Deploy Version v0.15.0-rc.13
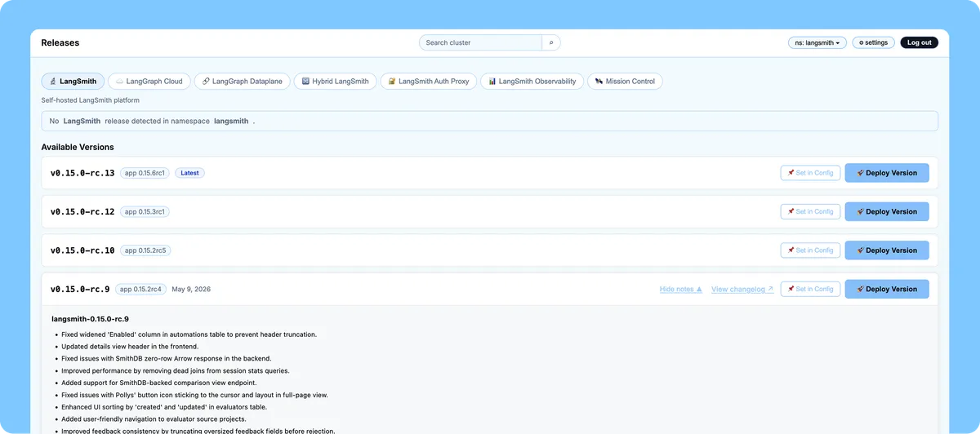The image size is (980, 434). 887,173
